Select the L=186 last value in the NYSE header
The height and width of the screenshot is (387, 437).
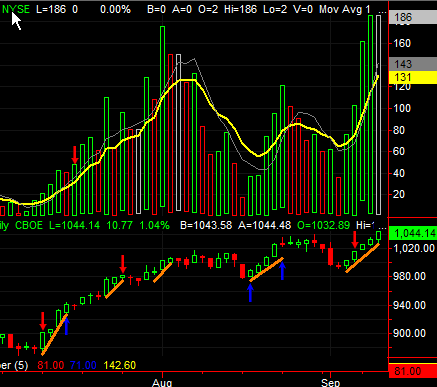coord(51,9)
